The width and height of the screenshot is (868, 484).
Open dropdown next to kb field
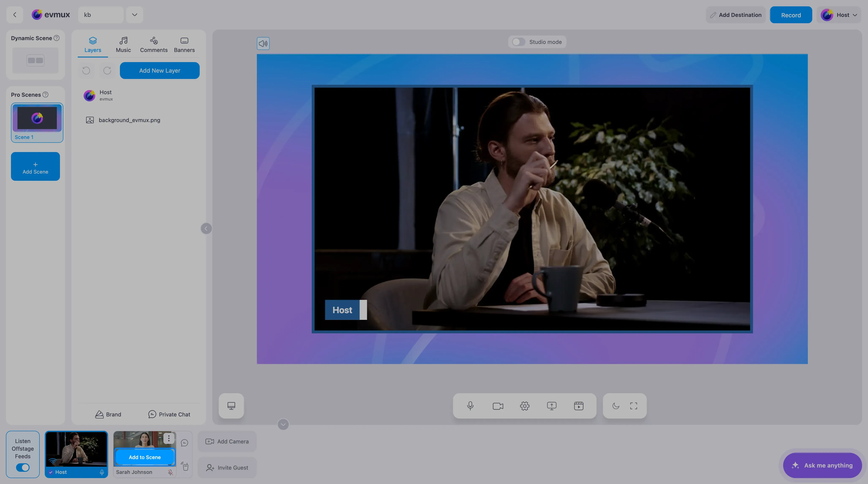point(134,15)
